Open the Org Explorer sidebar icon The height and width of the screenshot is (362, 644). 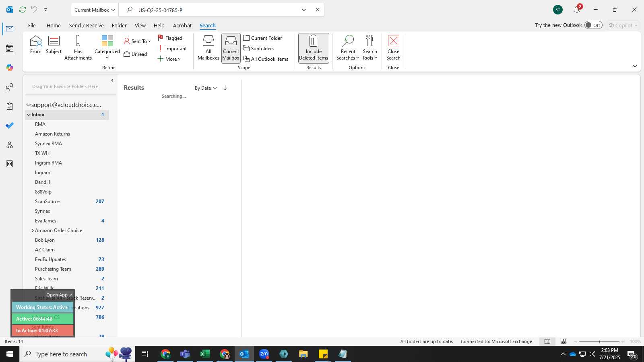click(10, 145)
